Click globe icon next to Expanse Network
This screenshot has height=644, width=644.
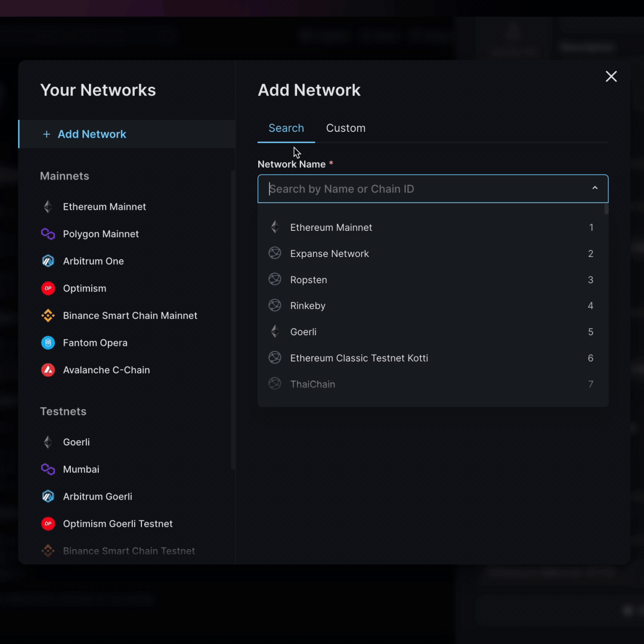pos(275,253)
